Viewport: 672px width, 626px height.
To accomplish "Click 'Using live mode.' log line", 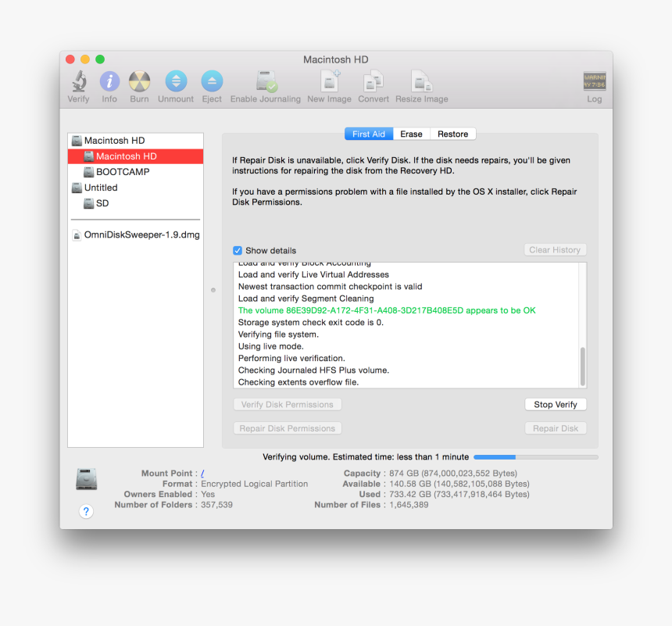I will 270,346.
